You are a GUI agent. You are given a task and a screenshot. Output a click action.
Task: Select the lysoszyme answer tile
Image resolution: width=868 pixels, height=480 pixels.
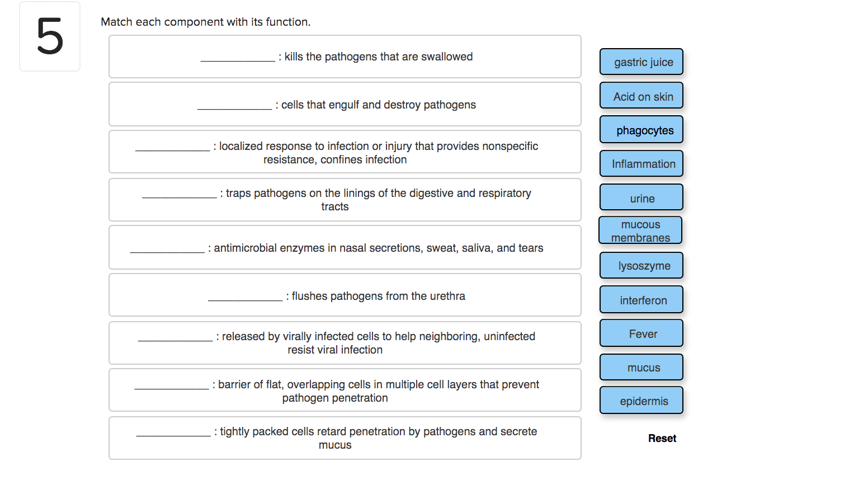coord(641,266)
